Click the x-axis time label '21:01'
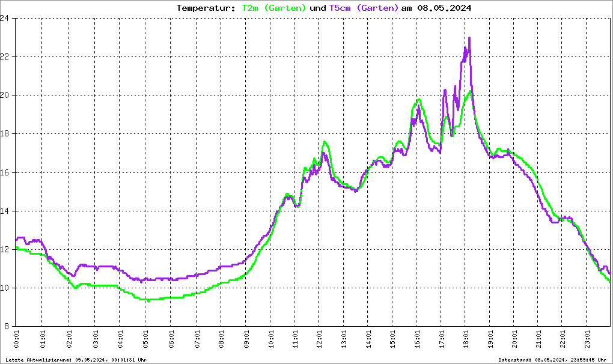The height and width of the screenshot is (364, 613). click(x=538, y=339)
